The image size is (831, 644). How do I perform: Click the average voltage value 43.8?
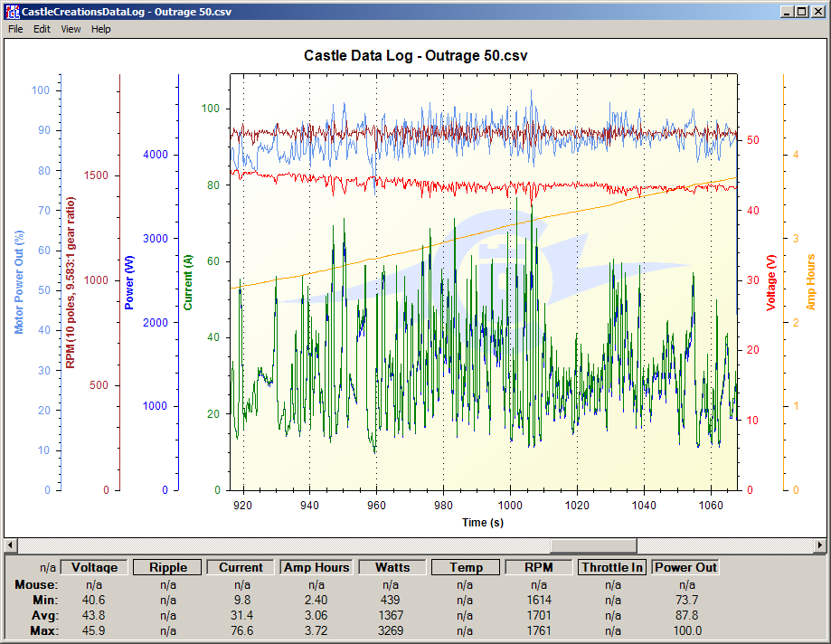94,615
